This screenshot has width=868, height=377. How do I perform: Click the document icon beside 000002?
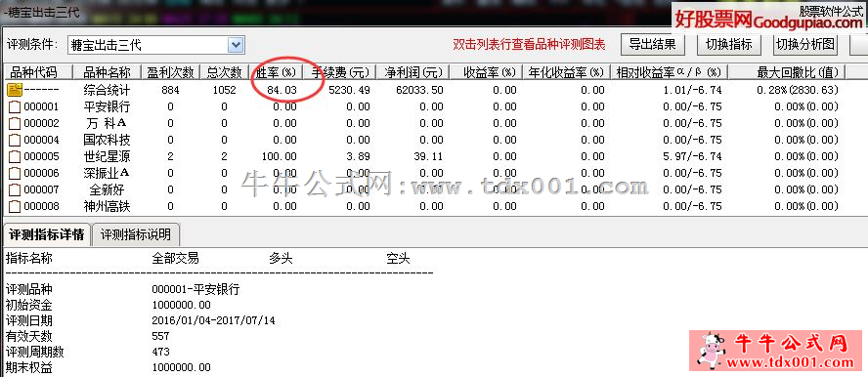[x=15, y=123]
